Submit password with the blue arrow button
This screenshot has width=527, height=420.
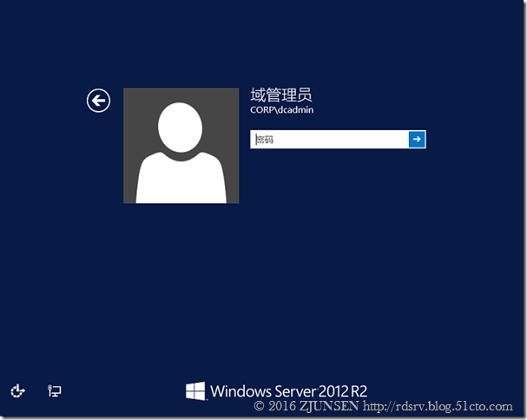click(x=417, y=139)
